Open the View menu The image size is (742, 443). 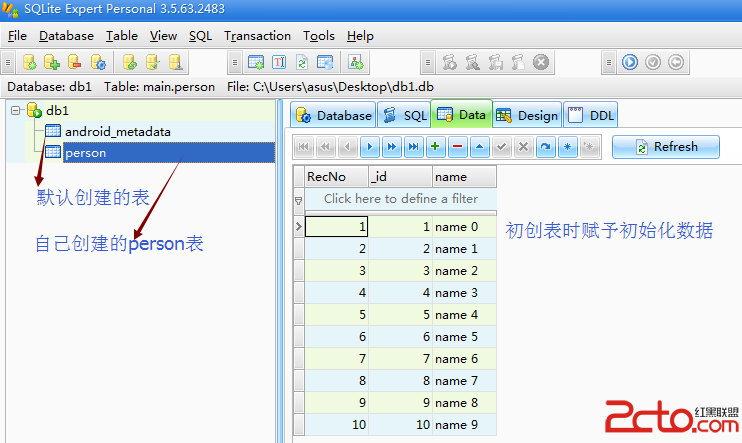click(x=163, y=36)
